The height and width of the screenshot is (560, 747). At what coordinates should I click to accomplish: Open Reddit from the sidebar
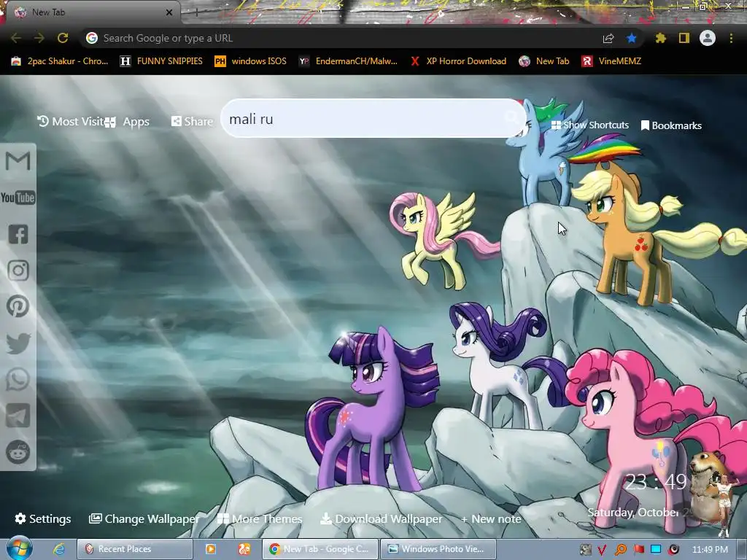tap(18, 452)
